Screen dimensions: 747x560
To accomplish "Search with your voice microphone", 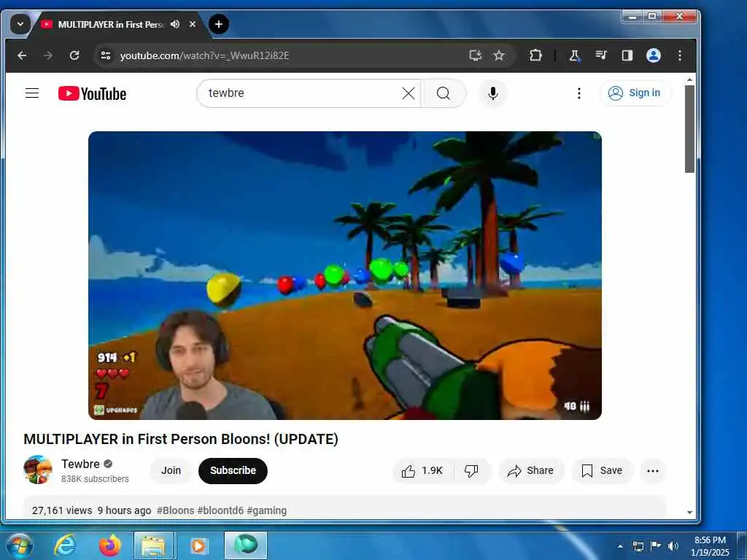I will tap(493, 93).
